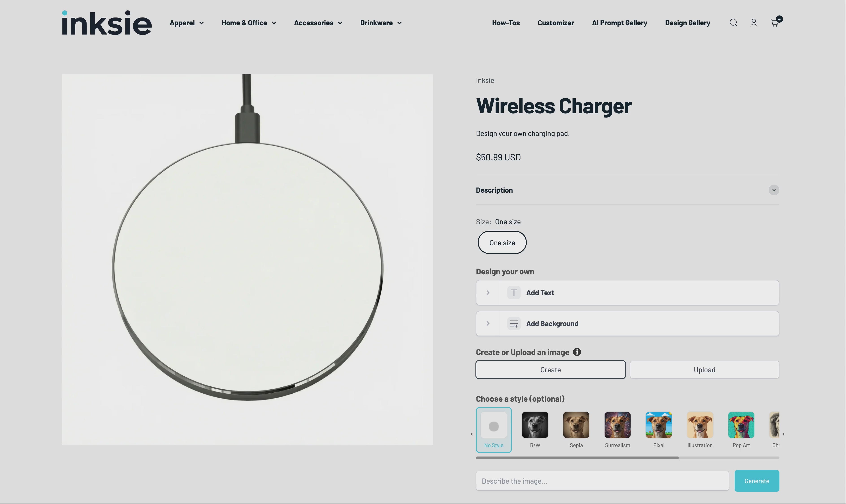Open the Customizer page
The width and height of the screenshot is (846, 504).
(555, 23)
